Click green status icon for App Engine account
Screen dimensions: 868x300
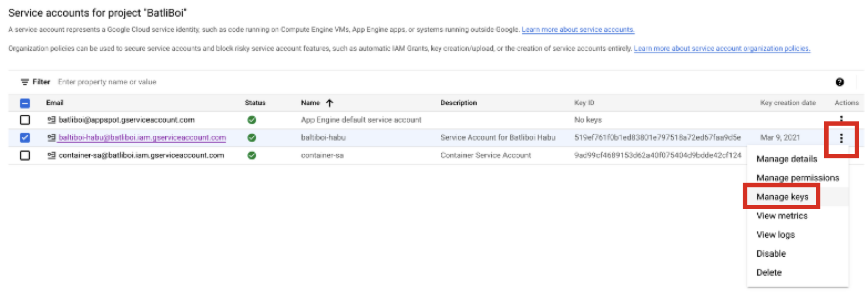pyautogui.click(x=252, y=120)
